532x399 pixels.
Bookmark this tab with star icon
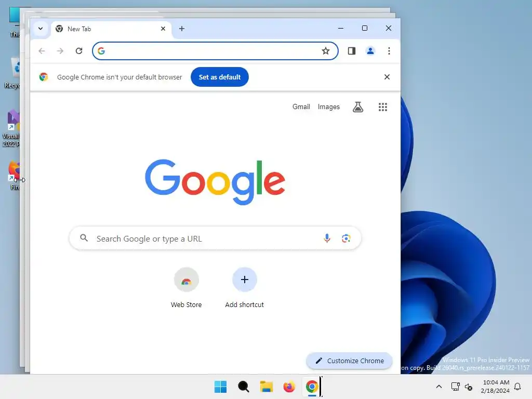tap(326, 51)
